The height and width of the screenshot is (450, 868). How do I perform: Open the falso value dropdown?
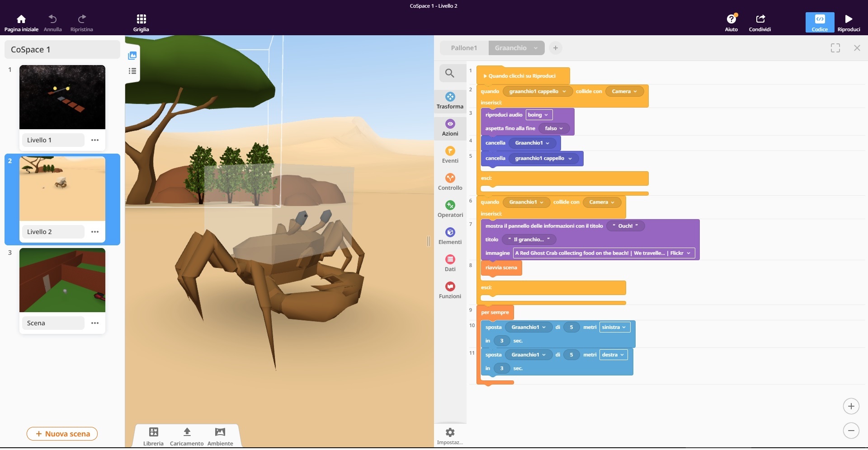click(554, 128)
